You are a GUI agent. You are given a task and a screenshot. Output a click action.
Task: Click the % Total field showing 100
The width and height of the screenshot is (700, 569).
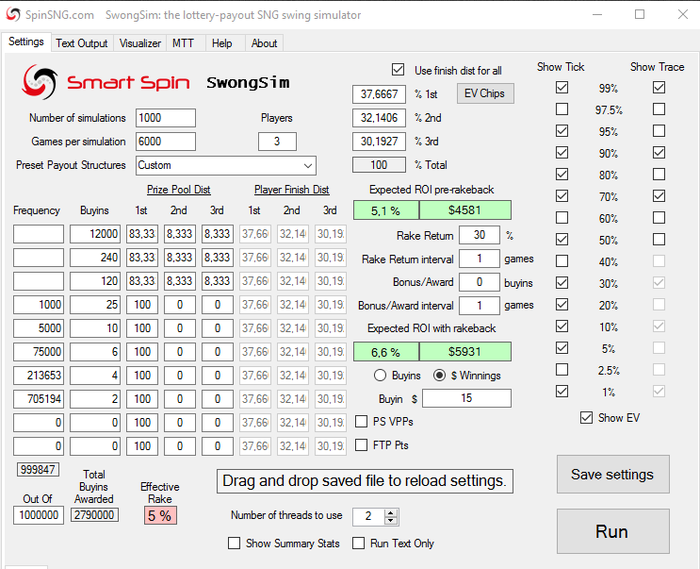click(x=379, y=165)
